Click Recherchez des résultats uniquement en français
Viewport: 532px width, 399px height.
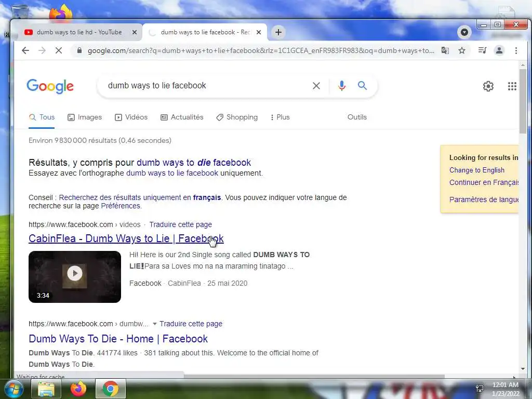140,197
